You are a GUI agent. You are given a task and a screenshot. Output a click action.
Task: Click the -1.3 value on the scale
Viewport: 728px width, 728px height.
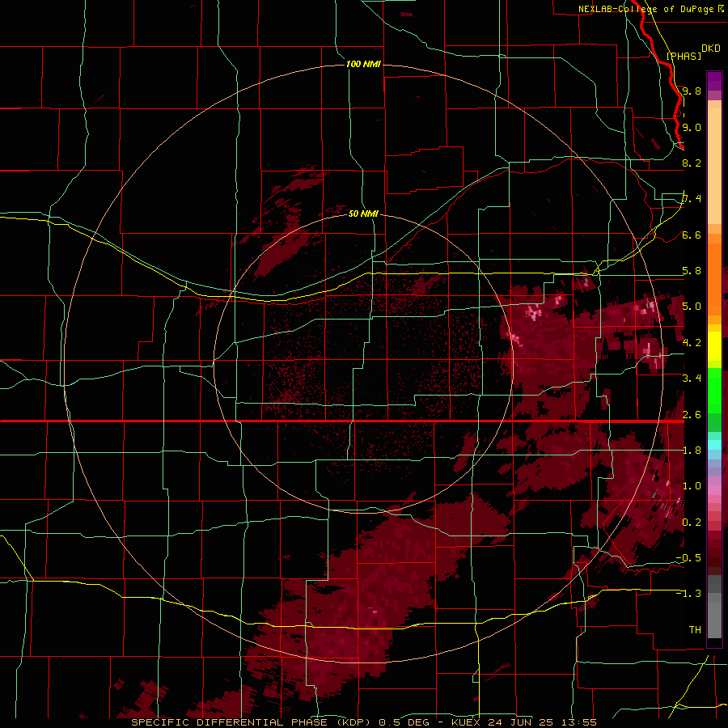688,594
